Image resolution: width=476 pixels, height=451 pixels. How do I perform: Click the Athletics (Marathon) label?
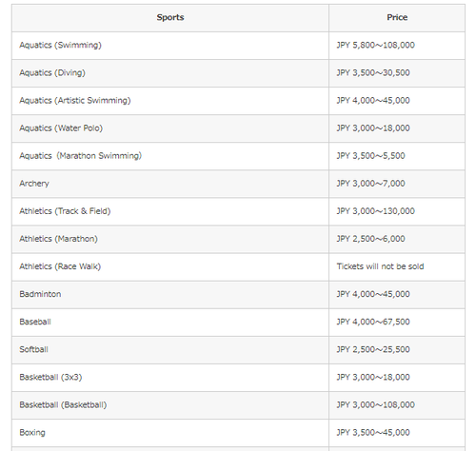pyautogui.click(x=58, y=239)
